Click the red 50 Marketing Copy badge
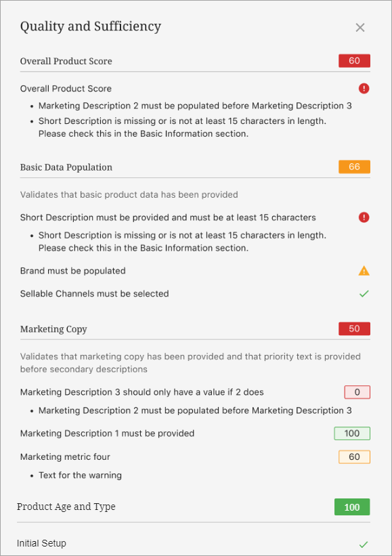The width and height of the screenshot is (392, 556). click(355, 328)
